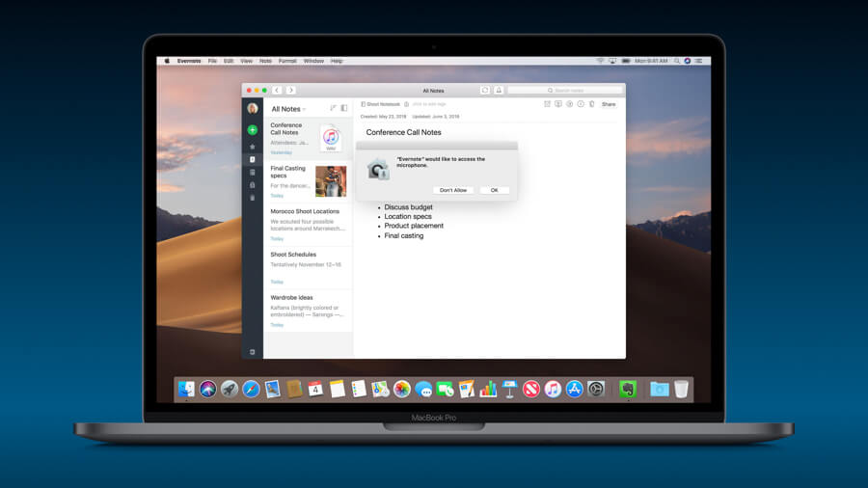
Task: Select the Final Casting specs note thumbnail
Action: [x=331, y=181]
